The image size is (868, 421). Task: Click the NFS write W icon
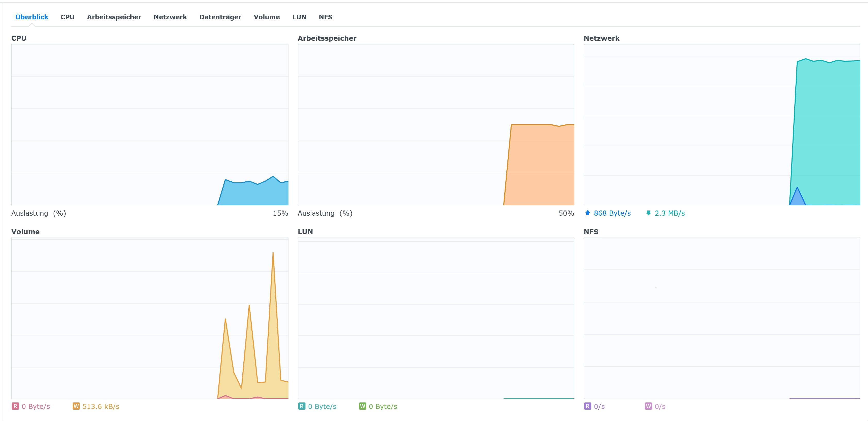coord(648,406)
